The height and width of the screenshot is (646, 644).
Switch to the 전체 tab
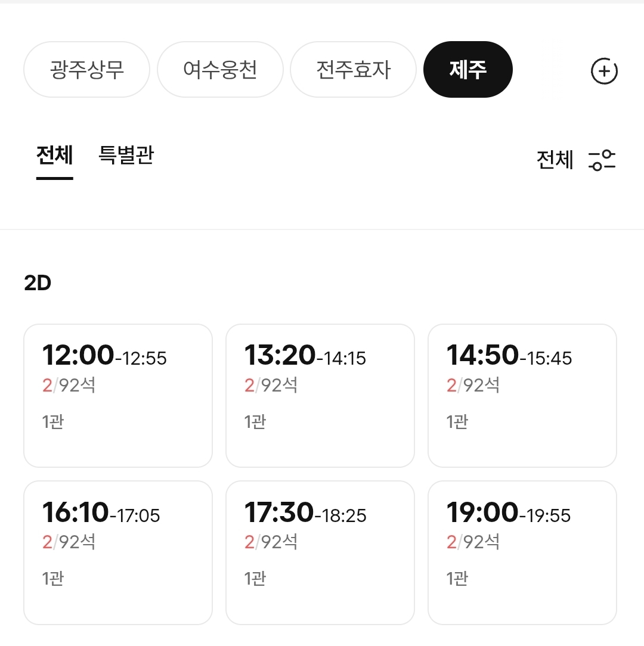(x=55, y=156)
